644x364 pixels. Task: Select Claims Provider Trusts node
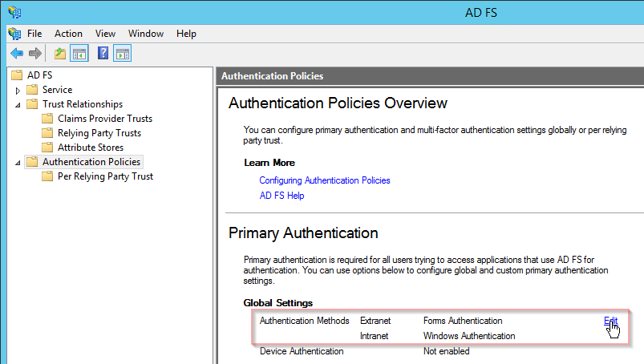pyautogui.click(x=105, y=119)
